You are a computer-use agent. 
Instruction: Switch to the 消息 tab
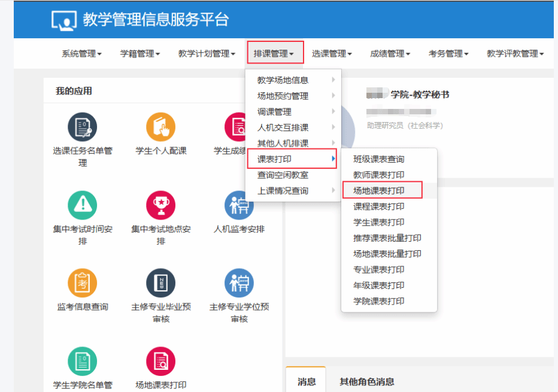307,382
